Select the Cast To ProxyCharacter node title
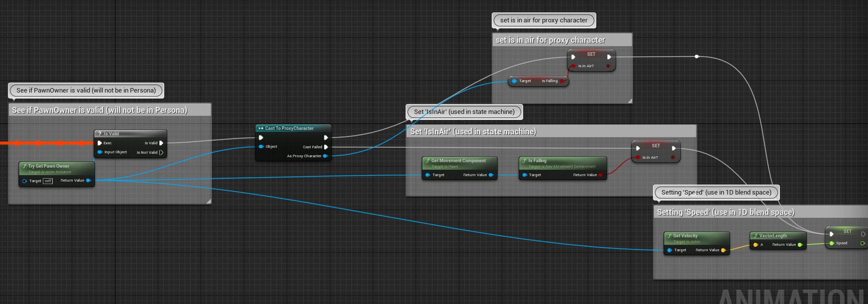Image resolution: width=868 pixels, height=304 pixels. point(289,128)
